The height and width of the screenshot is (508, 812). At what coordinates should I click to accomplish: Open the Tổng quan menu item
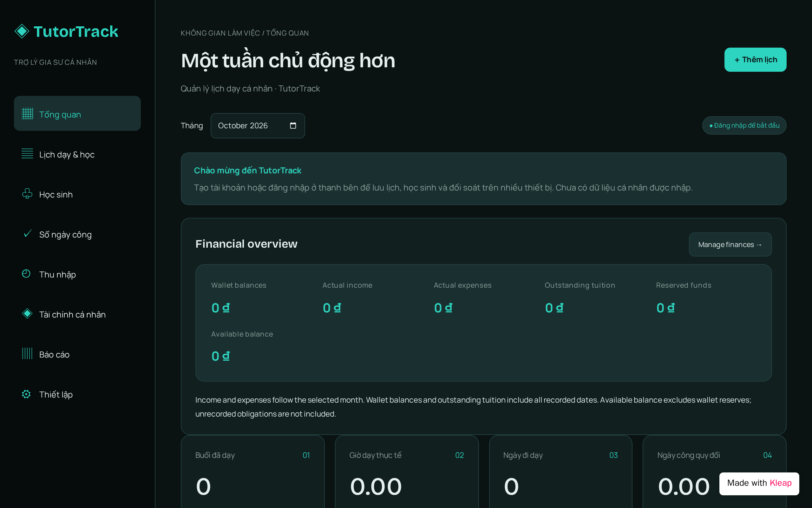(x=77, y=114)
